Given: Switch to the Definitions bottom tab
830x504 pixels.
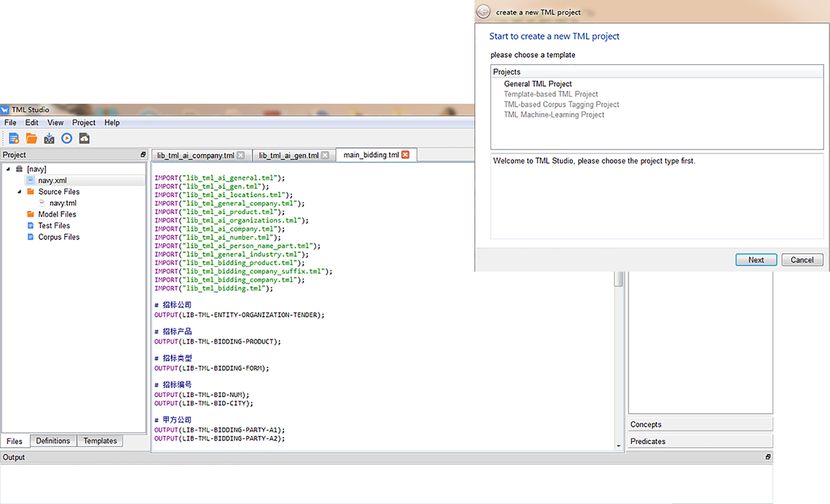Looking at the screenshot, I should pyautogui.click(x=53, y=441).
